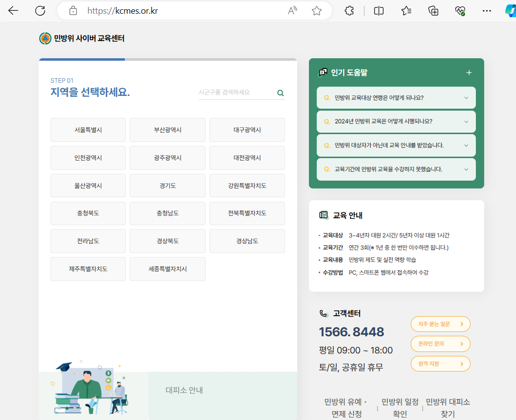Open the browser extensions icon
Viewport: 516px width, 420px height.
[349, 10]
